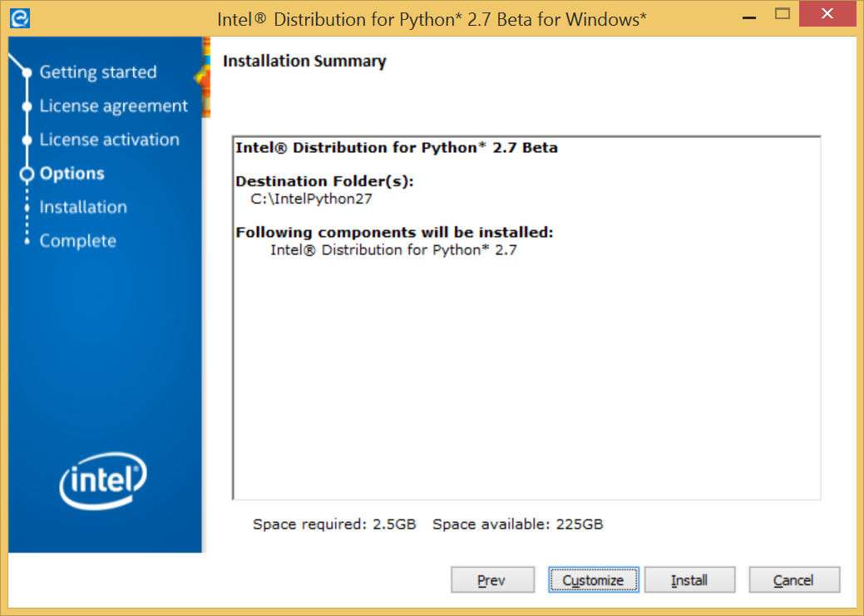The width and height of the screenshot is (864, 616).
Task: Select the Options step in sidebar
Action: tap(72, 174)
